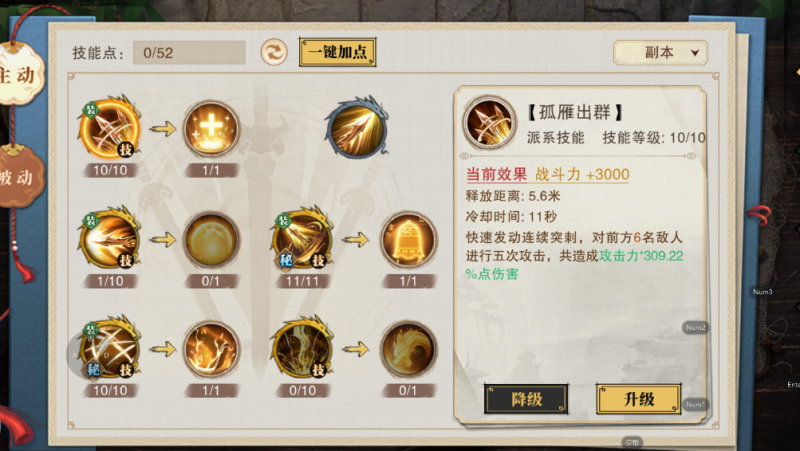Pick the 11/11 secret spear skill
The width and height of the screenshot is (800, 451).
click(303, 238)
